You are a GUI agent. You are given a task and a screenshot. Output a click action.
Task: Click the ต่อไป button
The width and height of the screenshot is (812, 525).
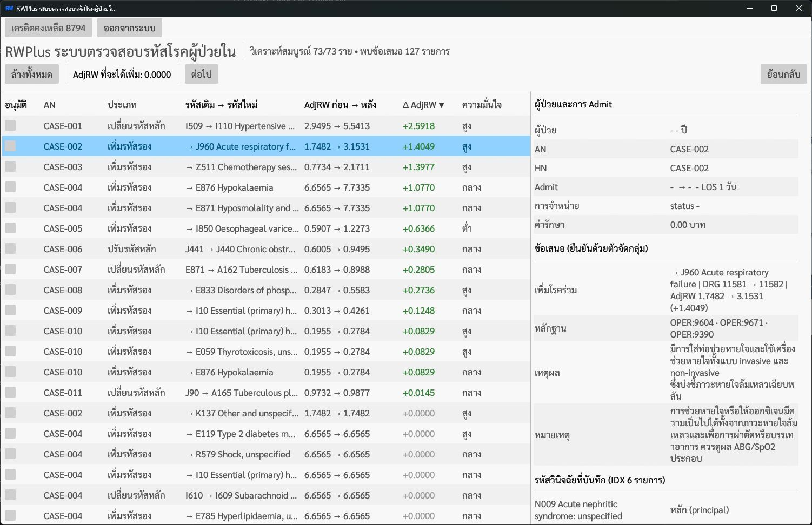(x=202, y=74)
